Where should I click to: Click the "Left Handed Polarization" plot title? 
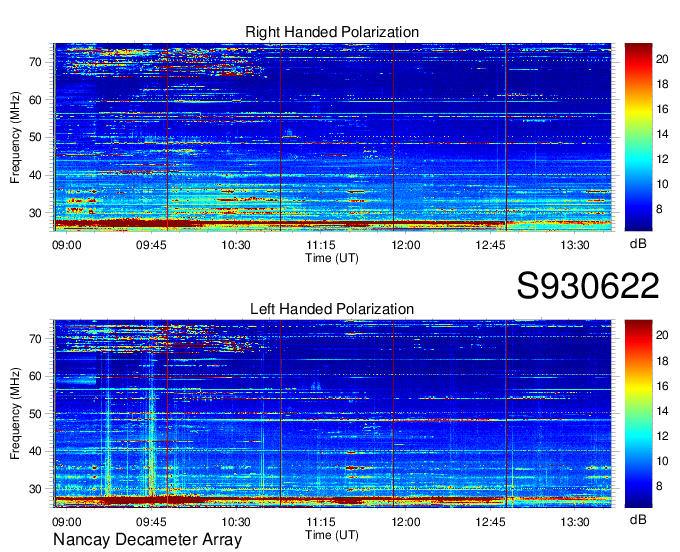[332, 309]
